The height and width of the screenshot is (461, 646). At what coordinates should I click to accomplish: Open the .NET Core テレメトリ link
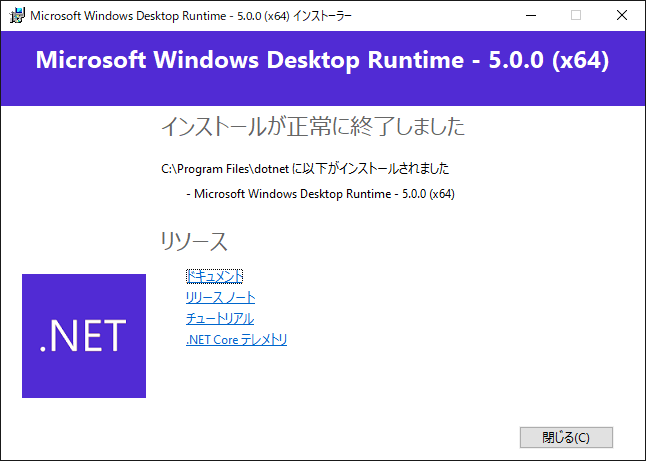[236, 339]
